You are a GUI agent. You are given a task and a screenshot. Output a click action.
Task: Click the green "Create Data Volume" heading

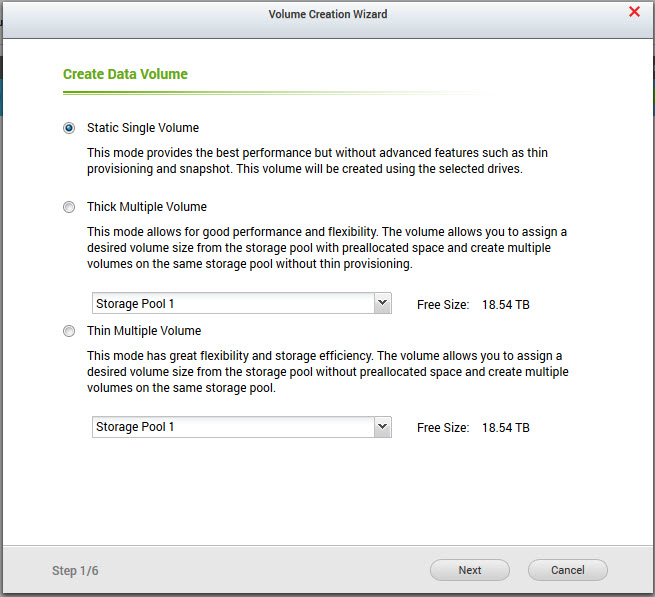coord(125,74)
